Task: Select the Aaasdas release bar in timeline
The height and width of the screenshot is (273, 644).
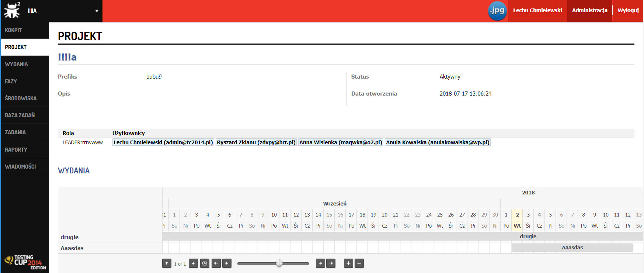Action: (x=572, y=248)
